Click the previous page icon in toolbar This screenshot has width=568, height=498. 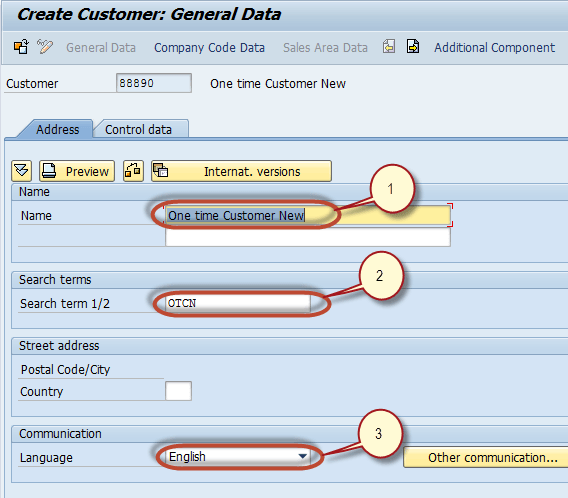(x=389, y=47)
